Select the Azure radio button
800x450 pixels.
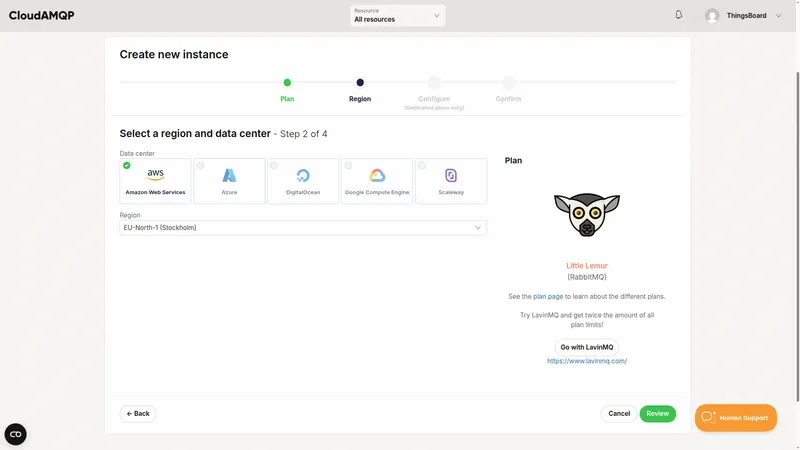pos(201,165)
